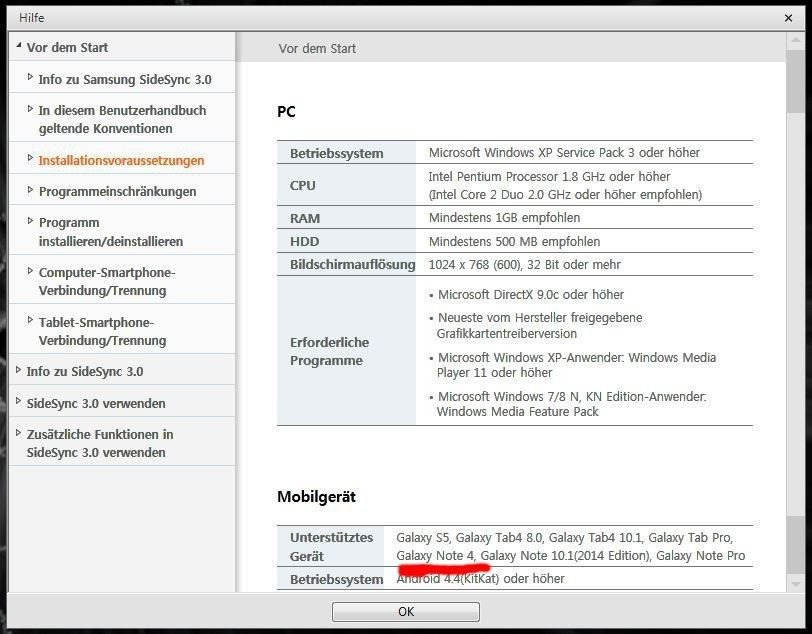The height and width of the screenshot is (634, 812).
Task: Click the OK button
Action: tap(405, 612)
